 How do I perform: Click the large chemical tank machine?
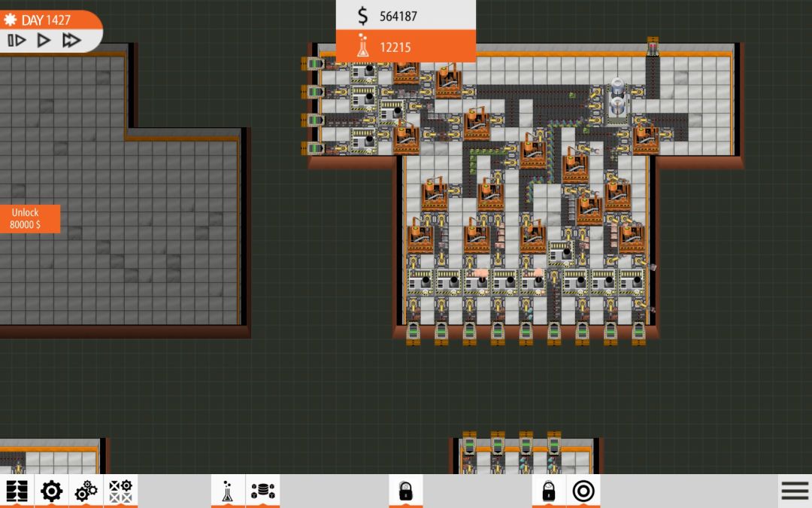click(x=617, y=98)
